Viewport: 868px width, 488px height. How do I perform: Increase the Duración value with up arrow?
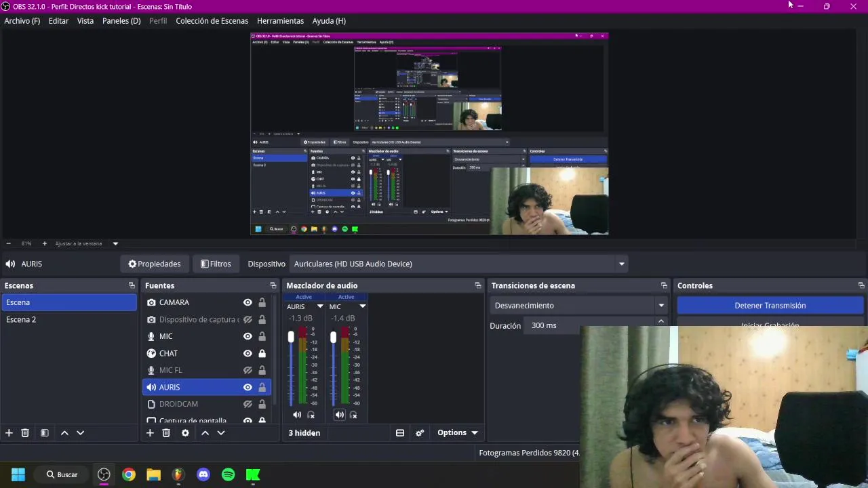point(661,321)
